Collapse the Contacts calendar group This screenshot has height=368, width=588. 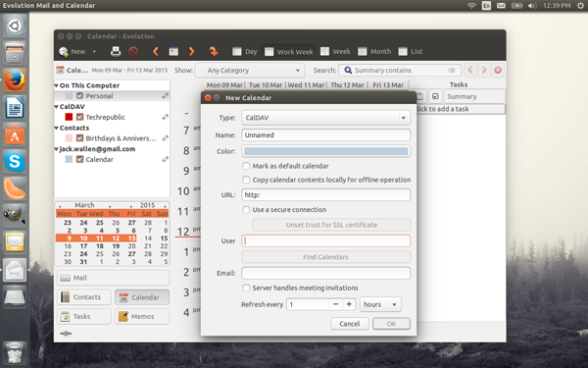pos(56,128)
